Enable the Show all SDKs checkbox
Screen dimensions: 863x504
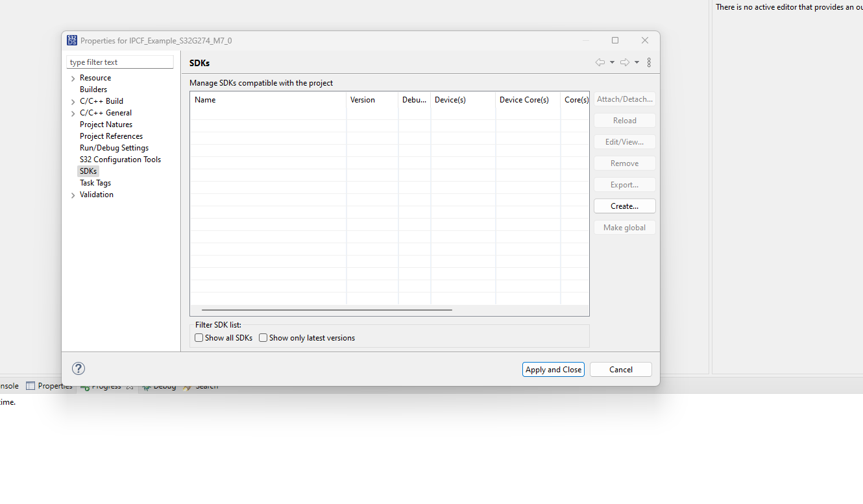(199, 338)
